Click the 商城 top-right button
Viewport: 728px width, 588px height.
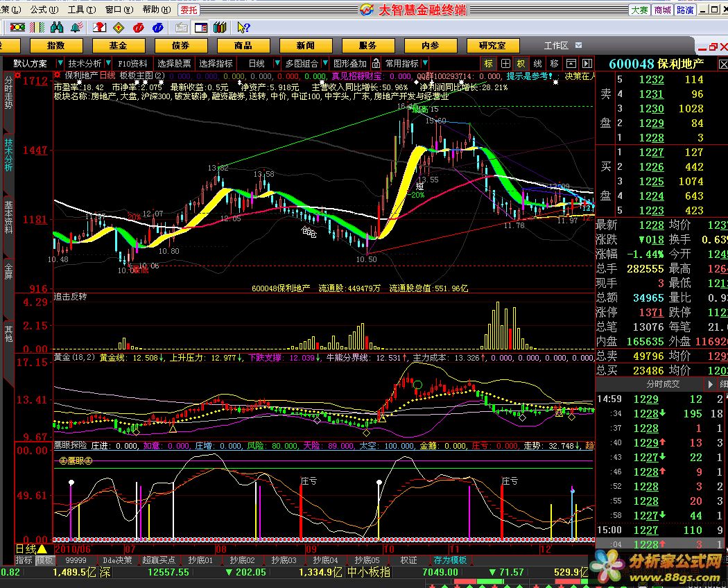[663, 10]
